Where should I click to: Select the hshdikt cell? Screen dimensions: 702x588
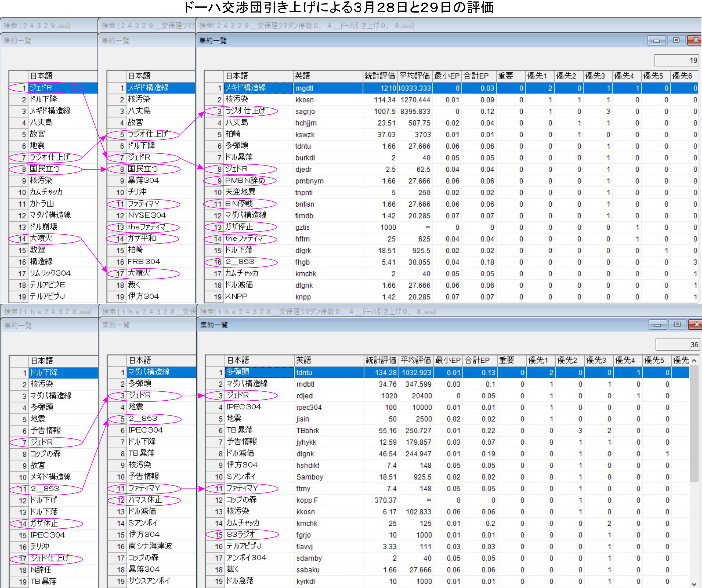coord(329,465)
